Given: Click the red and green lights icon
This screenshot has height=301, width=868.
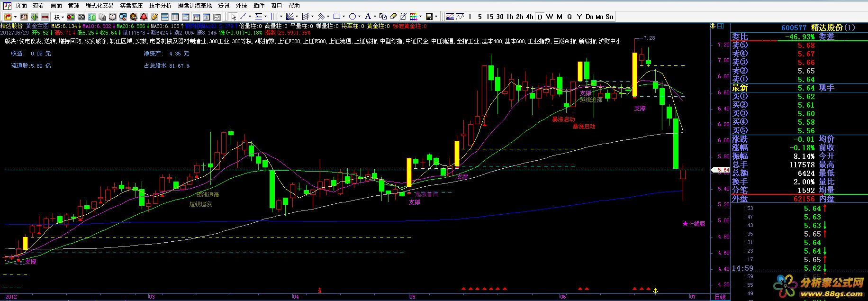Looking at the screenshot, I should coord(71,17).
